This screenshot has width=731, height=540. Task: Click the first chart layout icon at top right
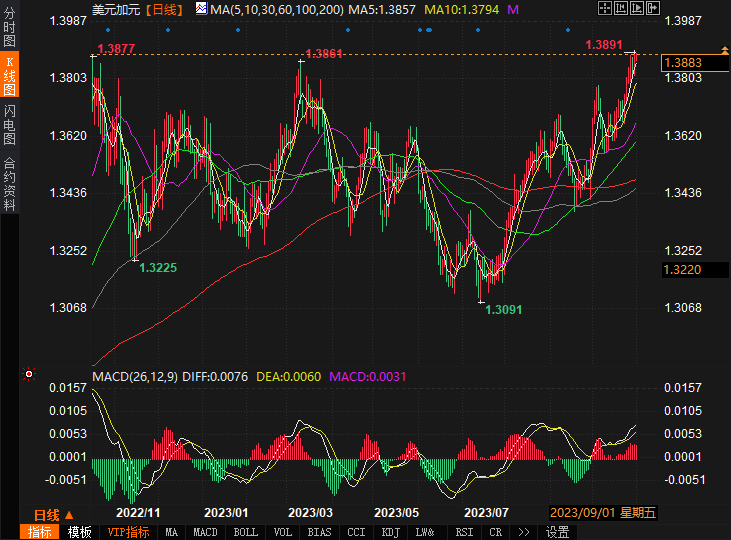click(603, 9)
